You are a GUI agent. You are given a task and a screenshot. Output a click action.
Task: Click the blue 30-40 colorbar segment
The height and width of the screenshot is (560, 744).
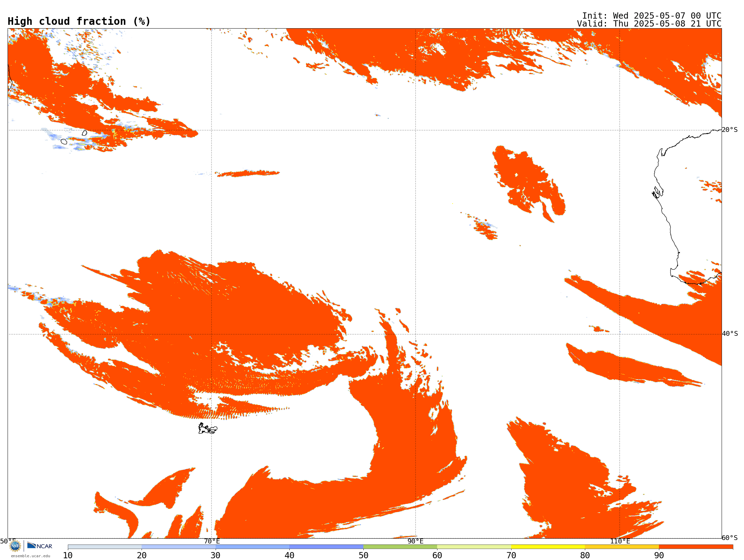click(252, 547)
